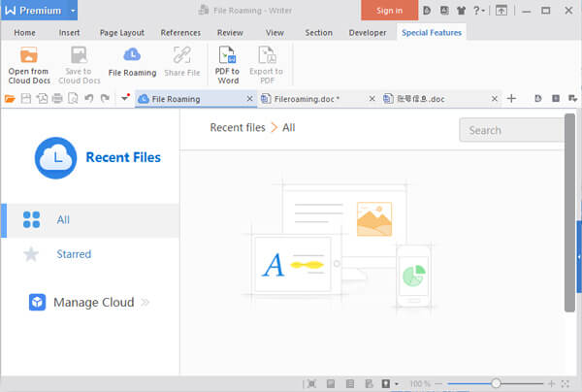Click the Sign in button
Image resolution: width=582 pixels, height=392 pixels.
(x=389, y=11)
